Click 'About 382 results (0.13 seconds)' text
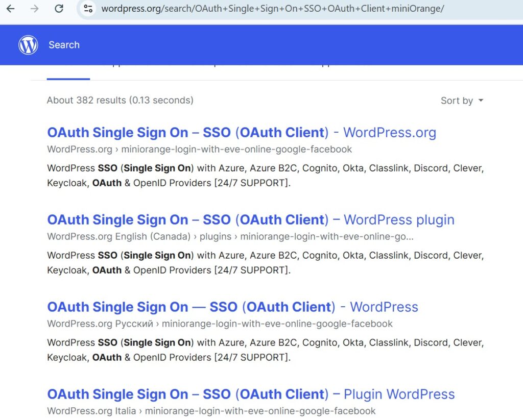 pos(120,100)
